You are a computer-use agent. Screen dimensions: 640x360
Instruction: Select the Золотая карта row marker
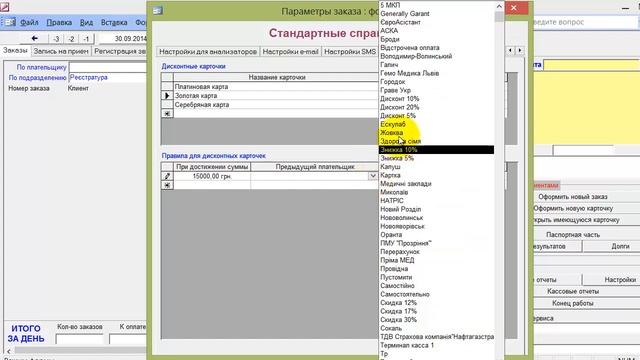pos(167,96)
